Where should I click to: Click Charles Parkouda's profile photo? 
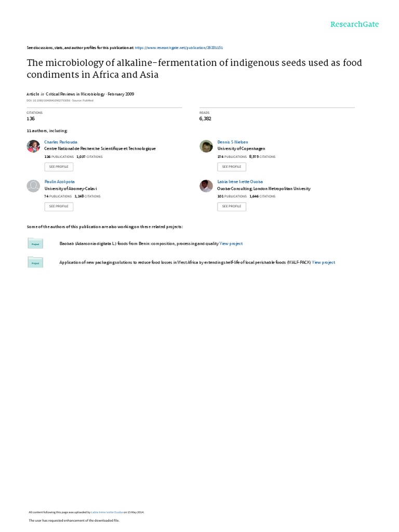(x=33, y=146)
